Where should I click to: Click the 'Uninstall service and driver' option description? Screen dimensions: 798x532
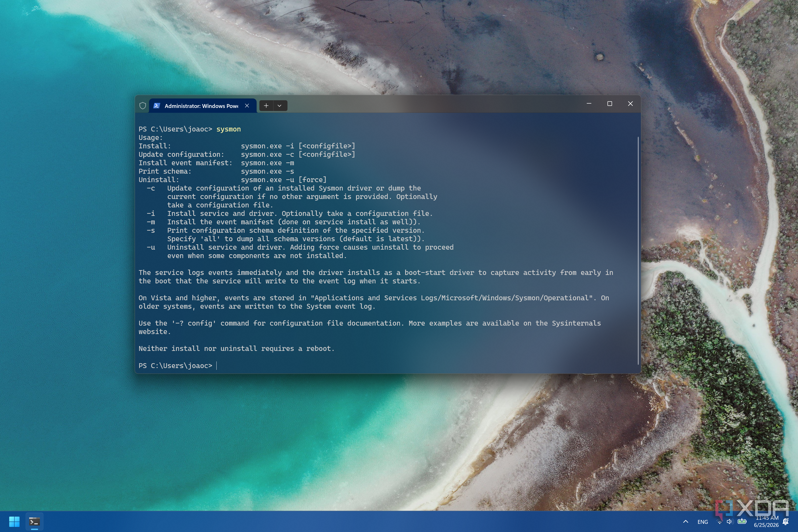tap(310, 248)
